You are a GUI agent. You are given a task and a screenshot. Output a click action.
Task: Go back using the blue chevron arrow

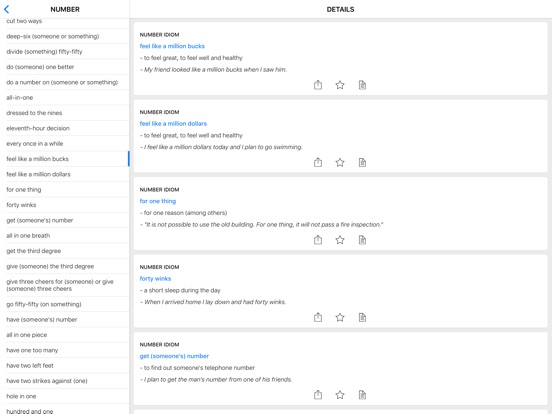6,10
